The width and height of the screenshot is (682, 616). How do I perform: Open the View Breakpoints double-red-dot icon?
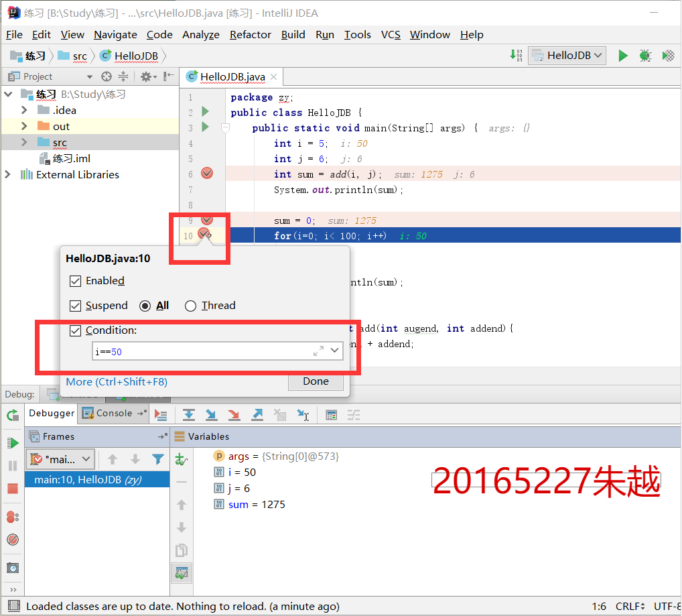pyautogui.click(x=13, y=517)
